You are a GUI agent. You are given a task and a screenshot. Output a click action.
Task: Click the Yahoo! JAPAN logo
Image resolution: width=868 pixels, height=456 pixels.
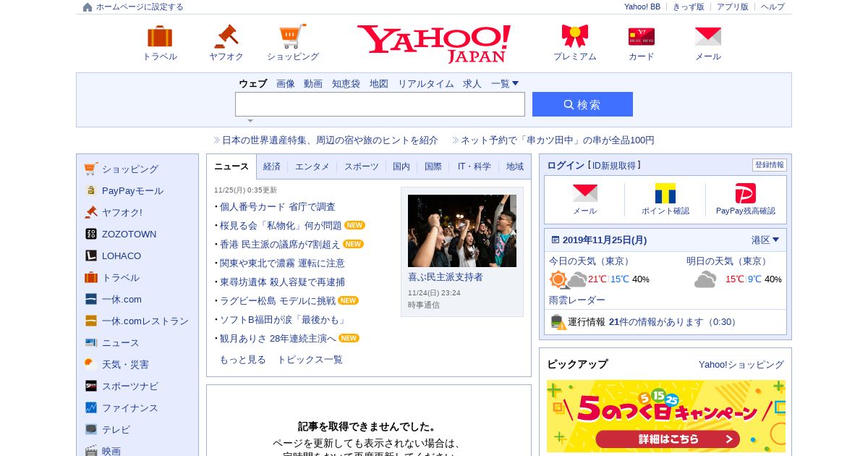(434, 43)
